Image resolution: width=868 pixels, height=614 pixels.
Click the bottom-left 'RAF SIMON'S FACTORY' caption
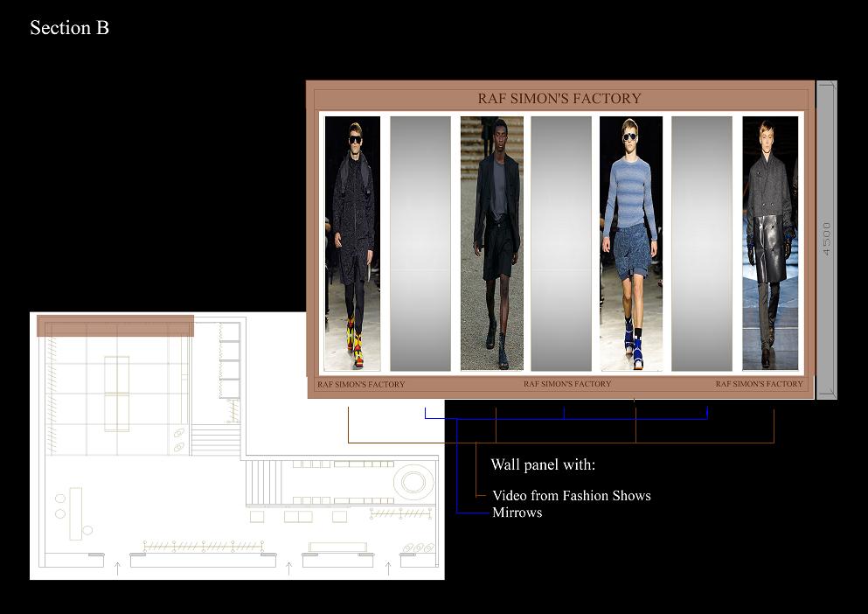(361, 384)
